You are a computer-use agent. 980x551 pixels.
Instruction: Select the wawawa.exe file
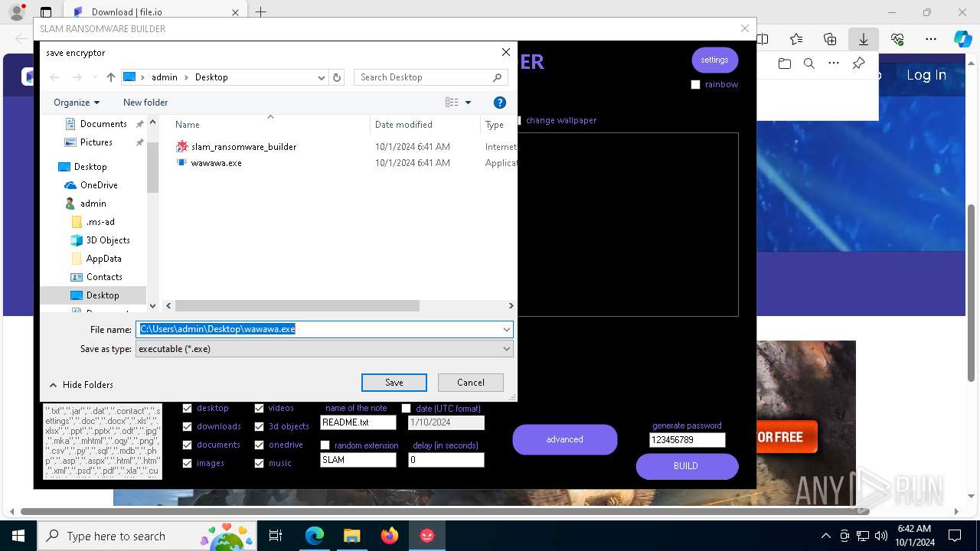pos(209,163)
